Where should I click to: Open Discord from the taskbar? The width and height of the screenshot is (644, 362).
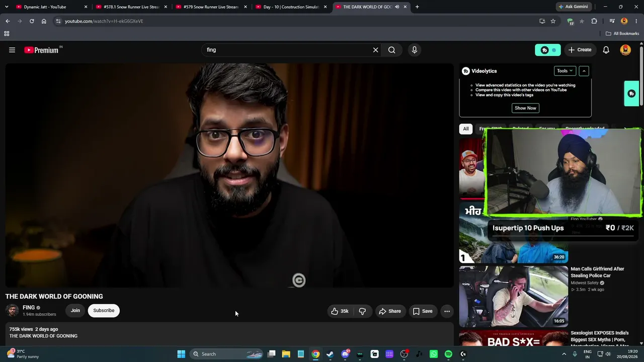345,354
